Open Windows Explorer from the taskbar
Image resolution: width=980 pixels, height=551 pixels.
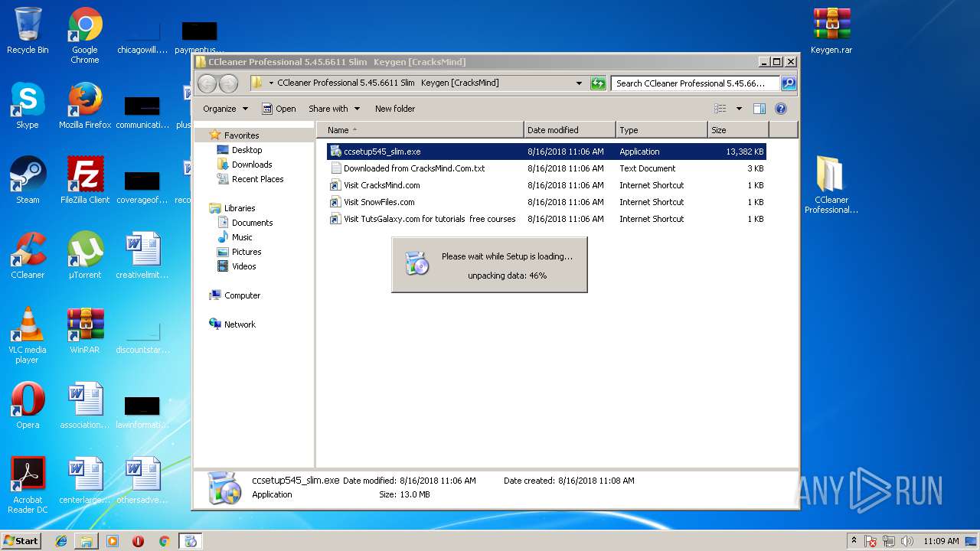[x=87, y=541]
